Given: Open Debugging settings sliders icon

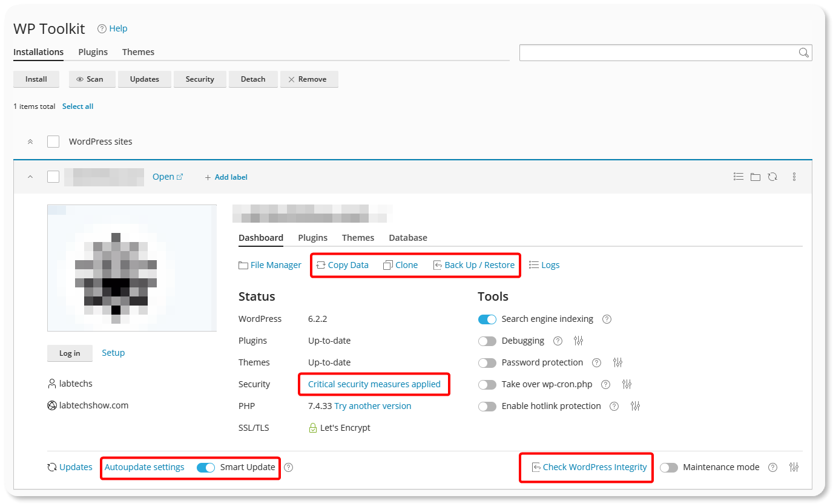Looking at the screenshot, I should (578, 341).
